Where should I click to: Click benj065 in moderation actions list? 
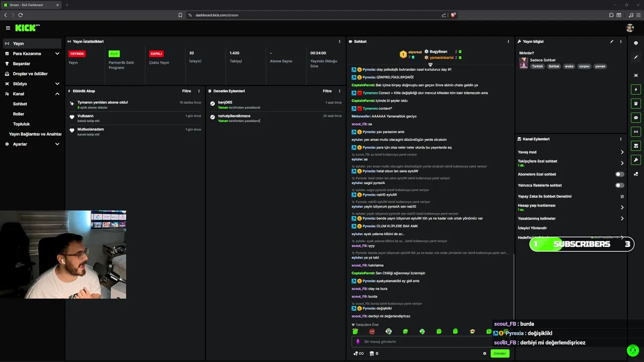[x=225, y=103]
